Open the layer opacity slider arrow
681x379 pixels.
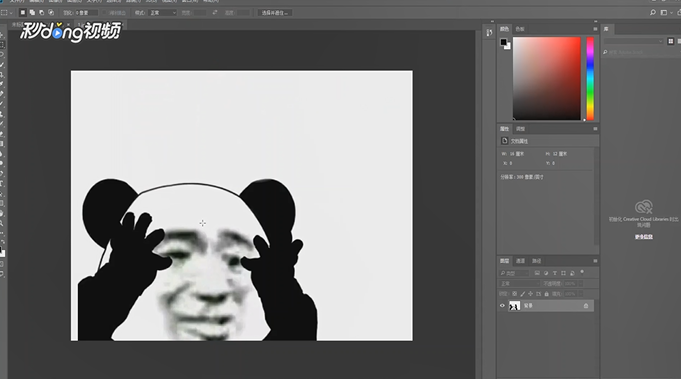click(x=581, y=283)
